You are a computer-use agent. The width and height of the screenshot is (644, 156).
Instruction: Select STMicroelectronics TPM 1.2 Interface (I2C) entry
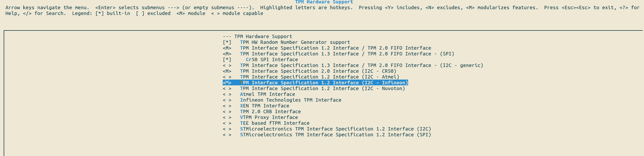point(335,129)
